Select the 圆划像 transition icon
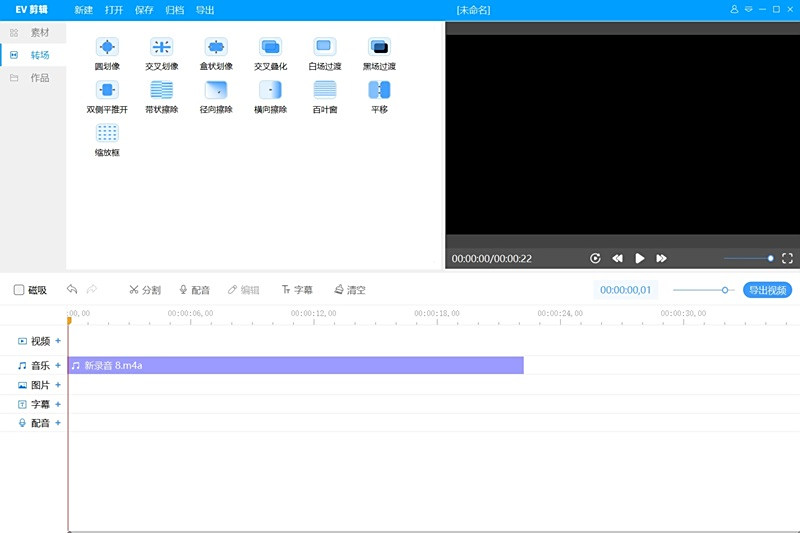 [x=107, y=47]
